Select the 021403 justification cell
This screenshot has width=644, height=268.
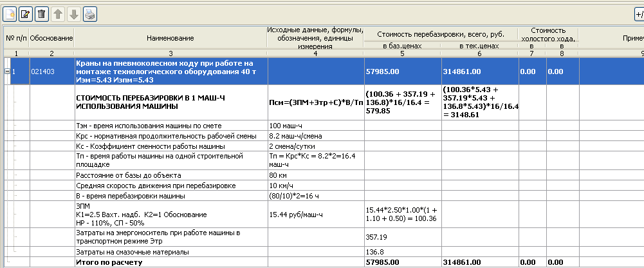coord(51,72)
